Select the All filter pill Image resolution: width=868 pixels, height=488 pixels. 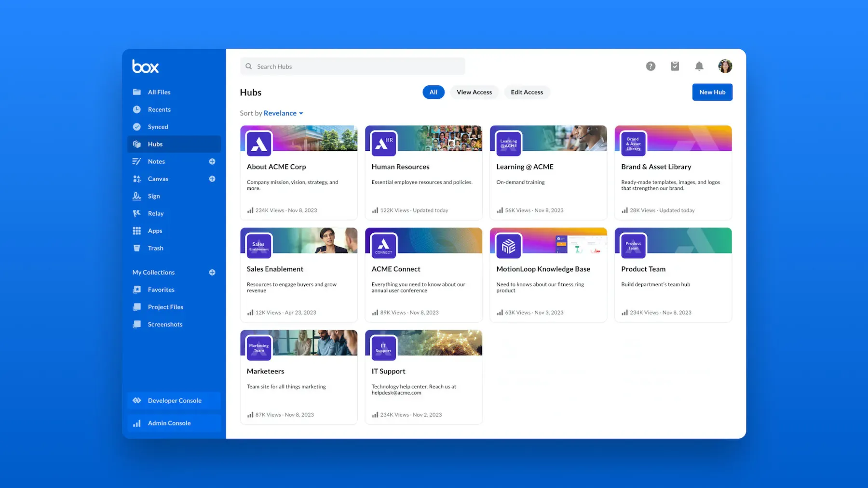(x=433, y=92)
